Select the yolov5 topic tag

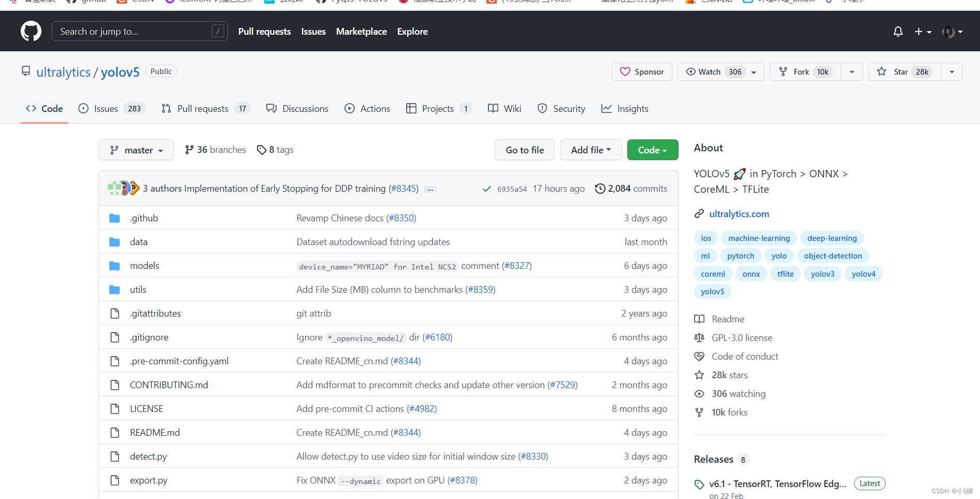[712, 292]
